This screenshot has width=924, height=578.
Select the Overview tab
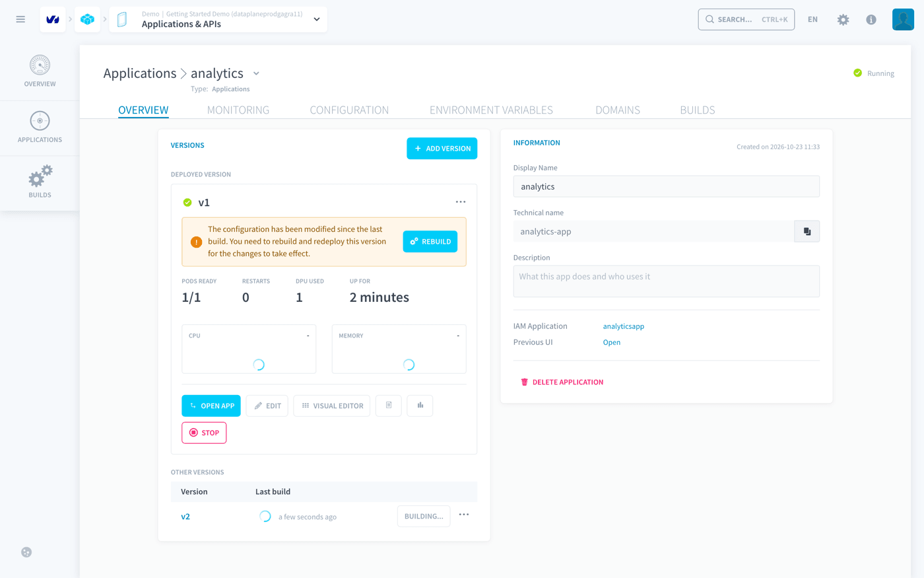(143, 110)
